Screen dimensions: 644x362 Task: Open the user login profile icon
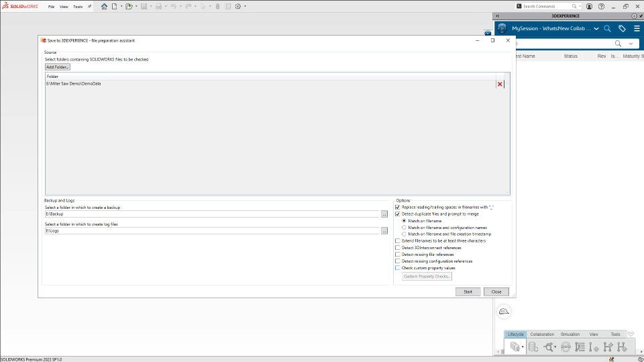click(x=590, y=7)
